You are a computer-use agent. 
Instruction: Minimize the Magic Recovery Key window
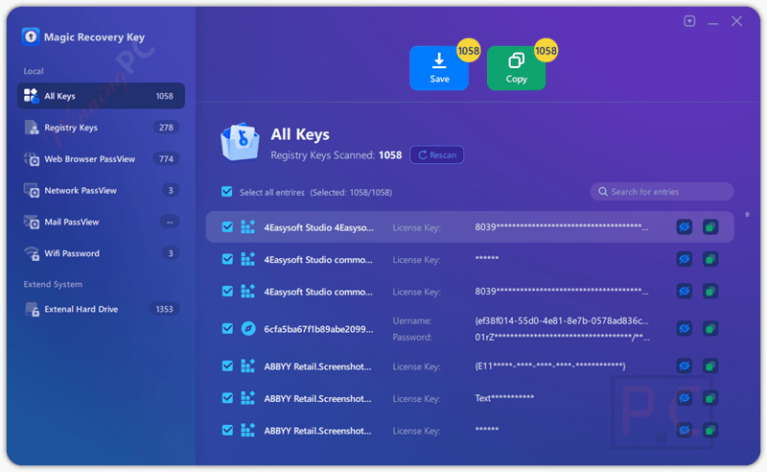[x=713, y=22]
